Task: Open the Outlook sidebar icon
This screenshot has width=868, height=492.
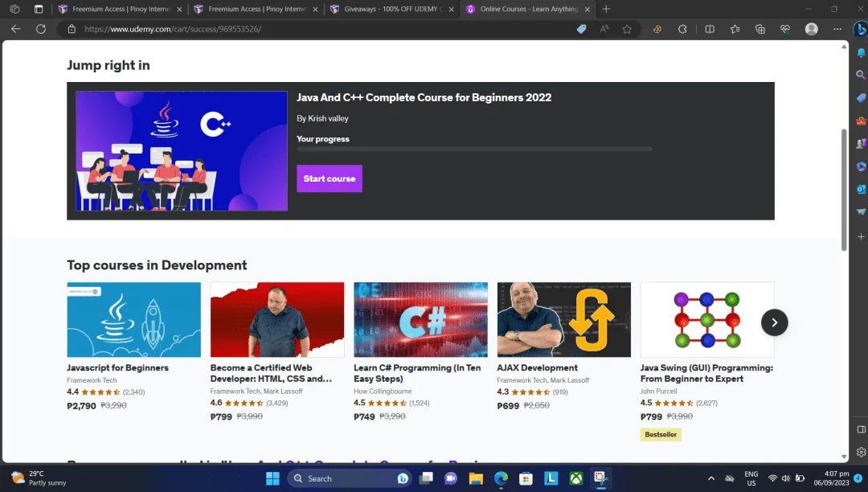Action: click(860, 189)
